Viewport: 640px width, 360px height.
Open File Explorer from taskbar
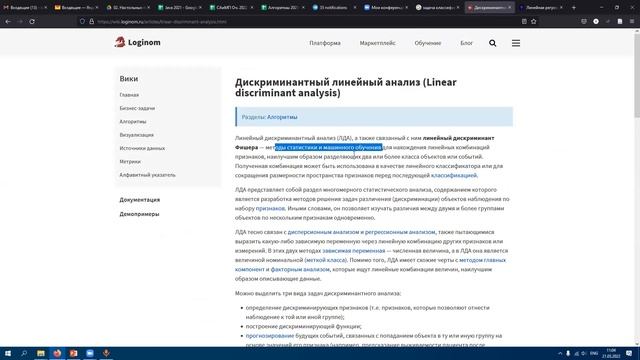pyautogui.click(x=40, y=353)
